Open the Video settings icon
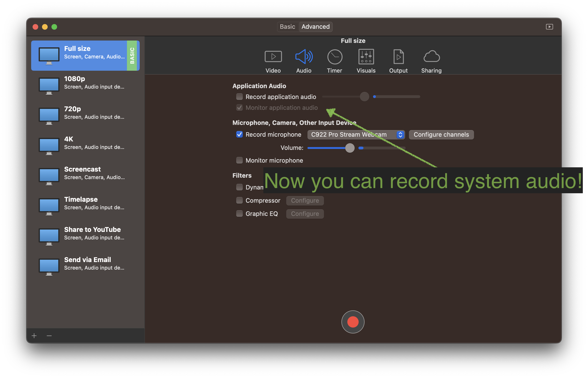 [273, 57]
